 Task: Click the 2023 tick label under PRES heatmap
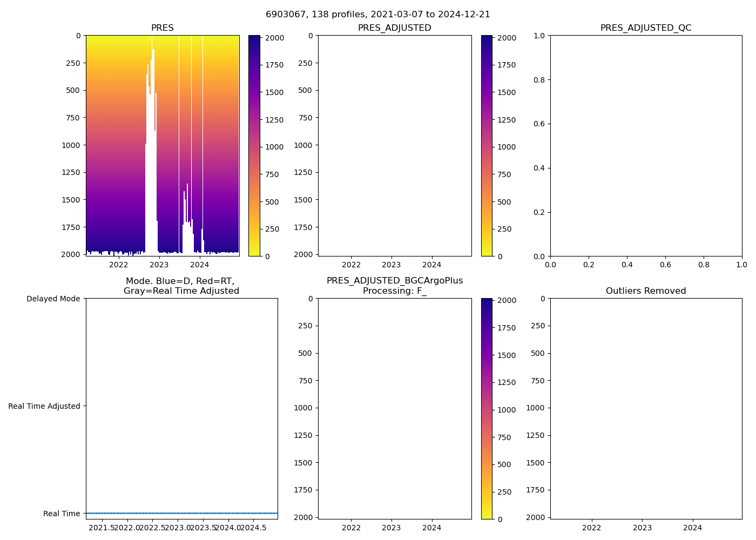click(159, 265)
